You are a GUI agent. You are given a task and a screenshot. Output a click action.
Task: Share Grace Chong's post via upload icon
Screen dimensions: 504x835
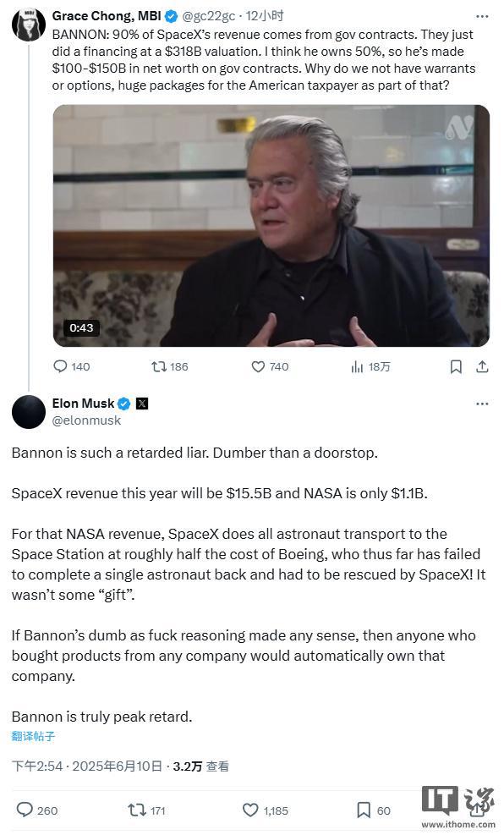[482, 366]
